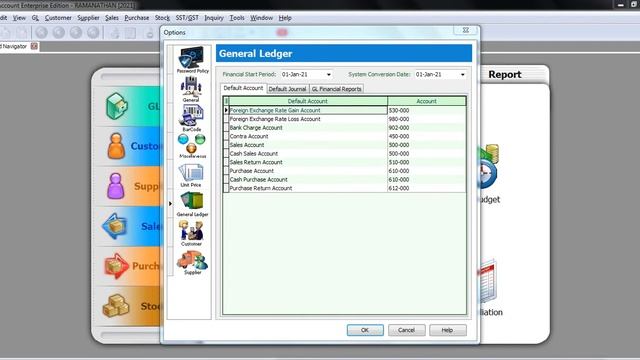This screenshot has height=360, width=640.
Task: Click account code 902-000 cell
Action: 427,128
